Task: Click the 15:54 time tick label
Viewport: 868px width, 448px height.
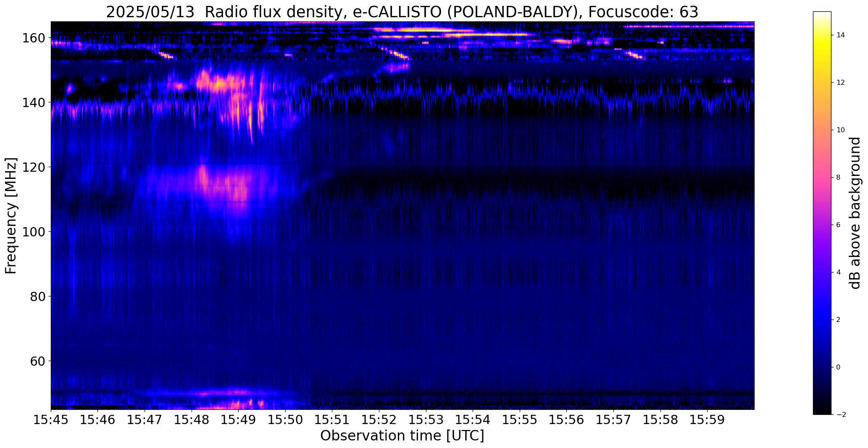Action: pyautogui.click(x=473, y=420)
